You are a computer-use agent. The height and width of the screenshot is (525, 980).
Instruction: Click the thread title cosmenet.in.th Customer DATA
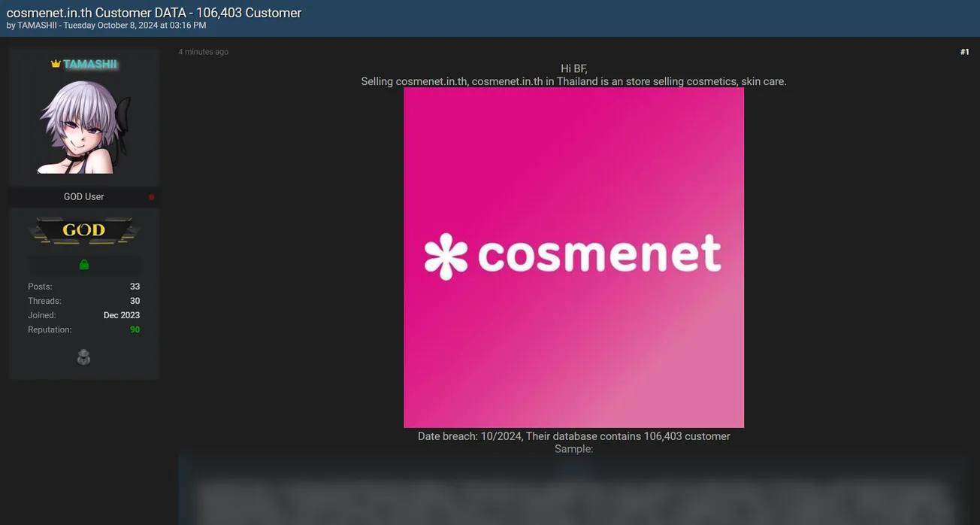point(154,13)
